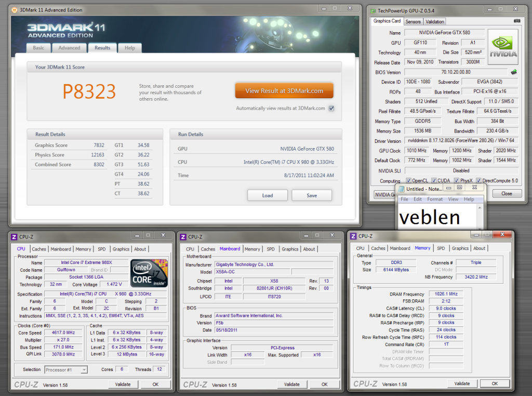Click the Notepad text area containing veblen
The image size is (532, 396).
pos(437,217)
